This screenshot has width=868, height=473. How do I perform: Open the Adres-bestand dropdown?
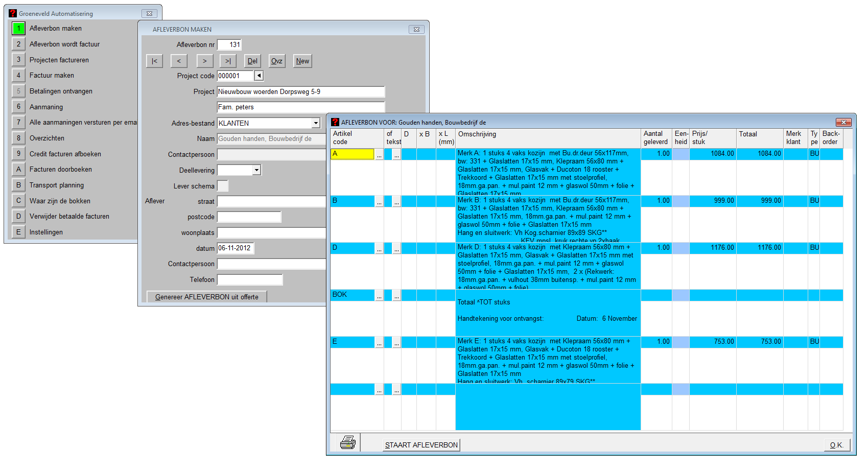pos(316,123)
